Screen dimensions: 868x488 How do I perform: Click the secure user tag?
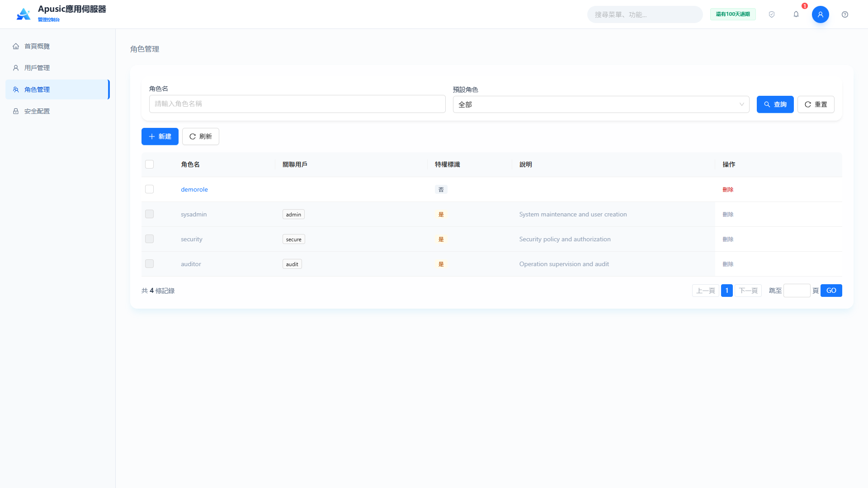pyautogui.click(x=294, y=239)
